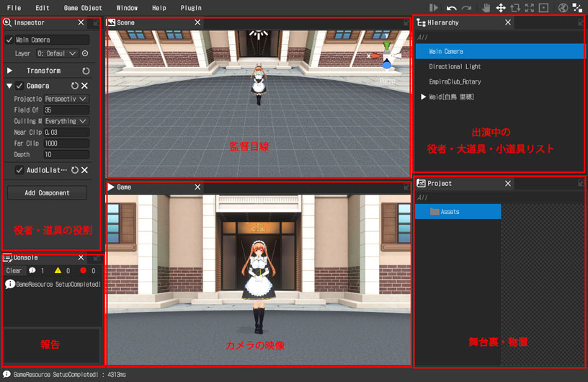Expand the Maid item in Hierarchy

[x=423, y=97]
